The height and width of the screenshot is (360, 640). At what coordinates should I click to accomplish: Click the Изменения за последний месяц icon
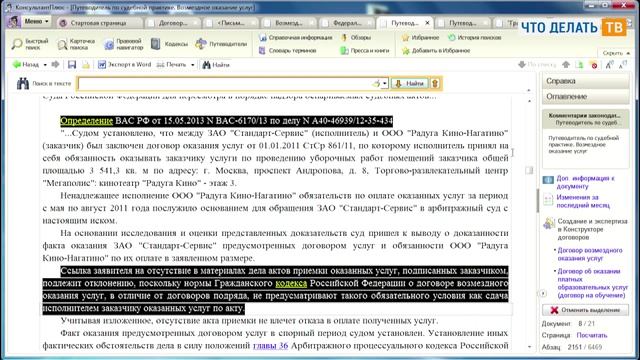548,200
